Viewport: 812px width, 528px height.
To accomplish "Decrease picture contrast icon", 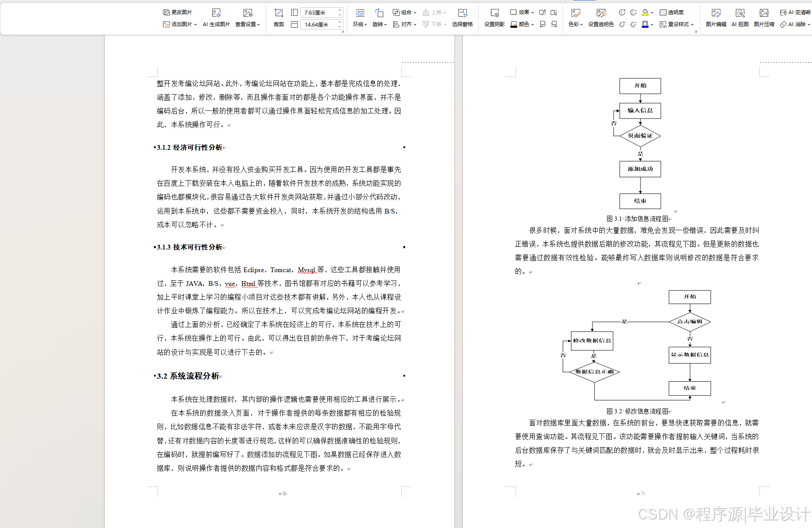I will (x=633, y=12).
